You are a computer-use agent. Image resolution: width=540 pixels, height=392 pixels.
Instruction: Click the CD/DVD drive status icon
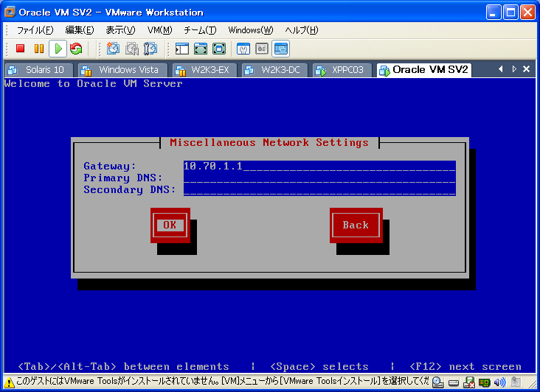(437, 382)
